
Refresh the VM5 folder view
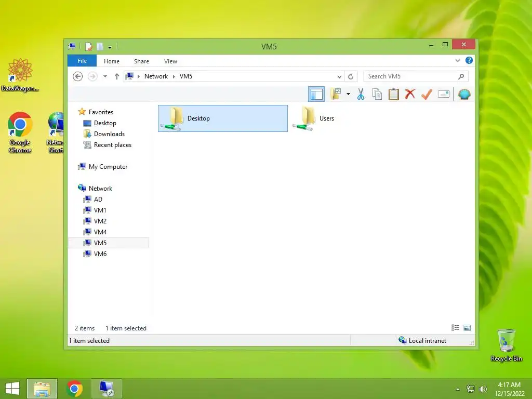click(x=351, y=76)
